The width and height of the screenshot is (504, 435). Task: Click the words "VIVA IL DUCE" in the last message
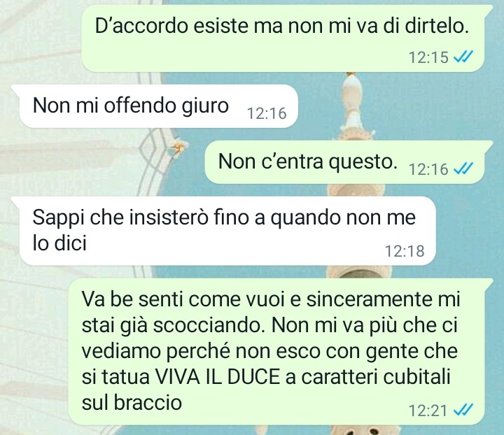click(x=217, y=377)
